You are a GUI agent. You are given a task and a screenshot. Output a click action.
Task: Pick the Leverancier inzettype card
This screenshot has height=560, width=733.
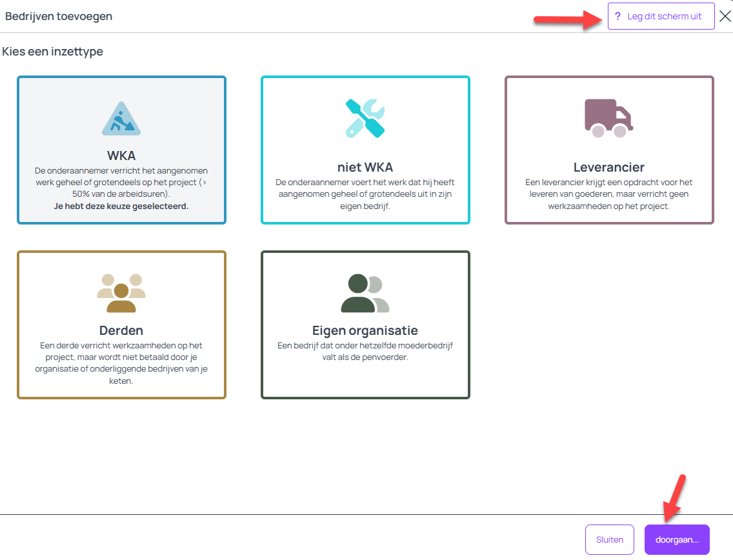pos(609,150)
